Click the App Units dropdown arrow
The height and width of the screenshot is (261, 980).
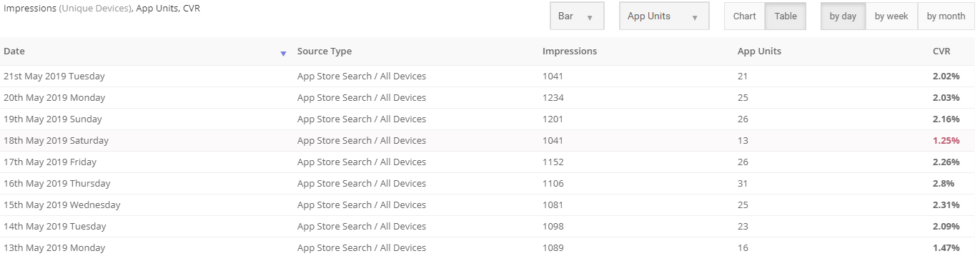(x=695, y=18)
